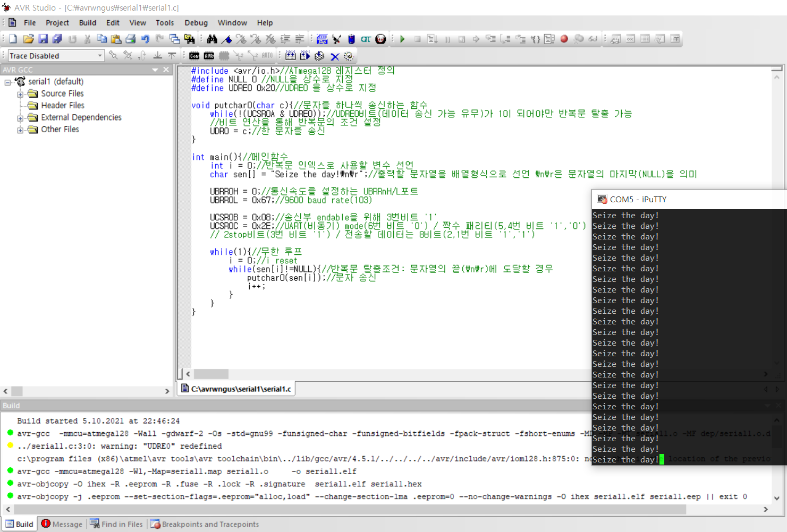Start debugging with green play icon
The height and width of the screenshot is (532, 787).
(x=402, y=39)
